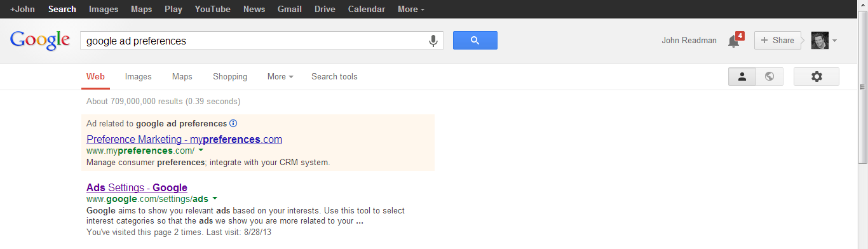The image size is (868, 249).
Task: Open Search tools option
Action: [334, 76]
